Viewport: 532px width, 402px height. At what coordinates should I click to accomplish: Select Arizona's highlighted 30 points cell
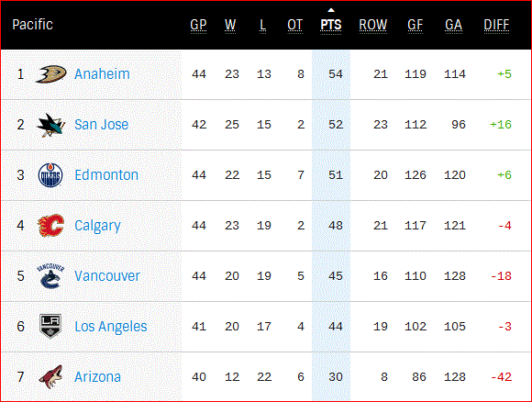pos(331,377)
